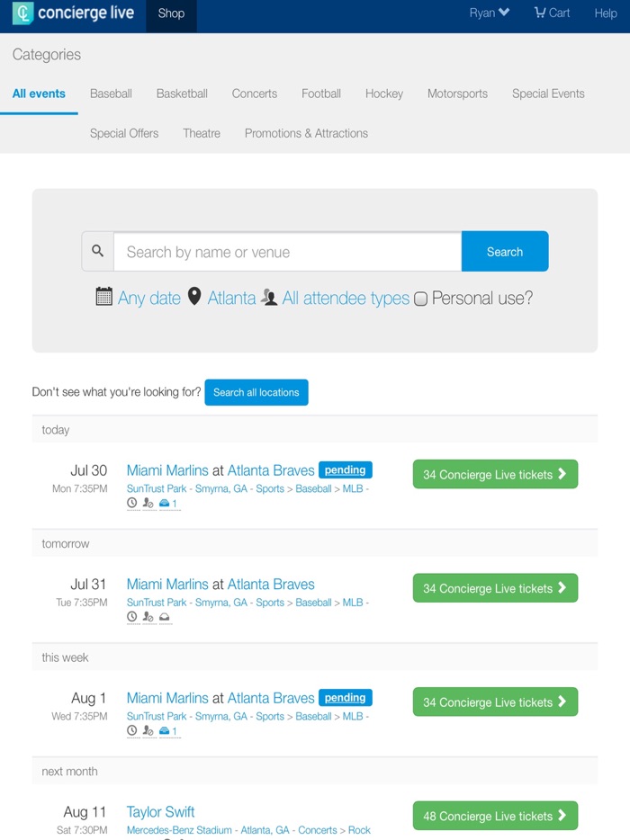Viewport: 630px width, 840px height.
Task: Click the location pin icon beside Atlanta
Action: pos(194,297)
